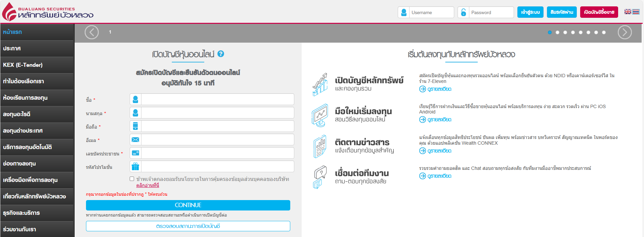Go to next banner slide arrow
Viewport: 644px width, 237px height.
625,32
